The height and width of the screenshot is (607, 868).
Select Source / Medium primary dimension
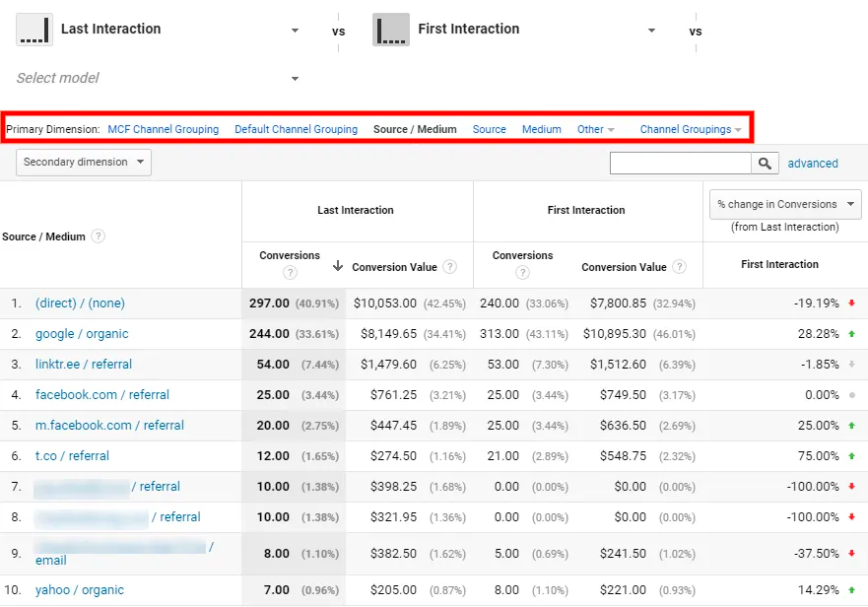pyautogui.click(x=415, y=130)
